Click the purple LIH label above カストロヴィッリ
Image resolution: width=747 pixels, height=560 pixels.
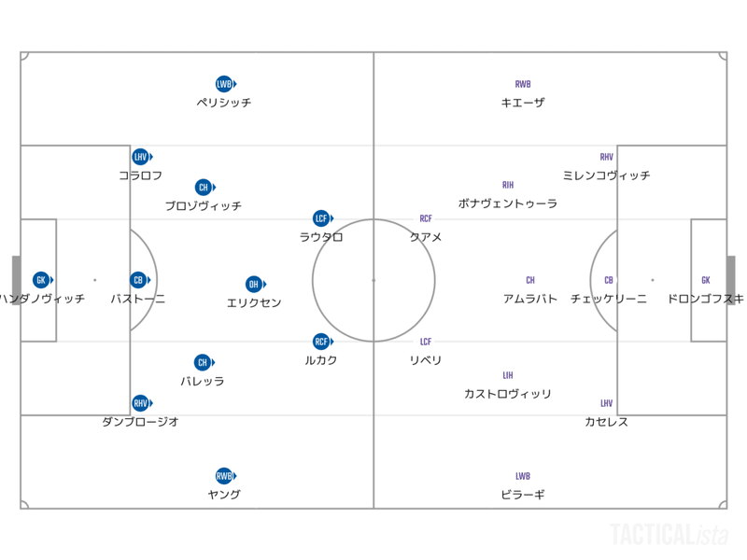click(508, 375)
